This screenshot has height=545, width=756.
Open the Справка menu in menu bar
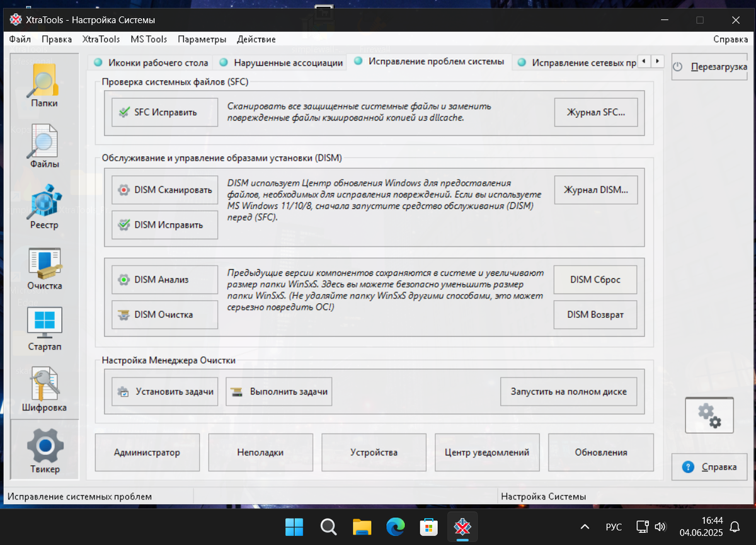pyautogui.click(x=731, y=39)
